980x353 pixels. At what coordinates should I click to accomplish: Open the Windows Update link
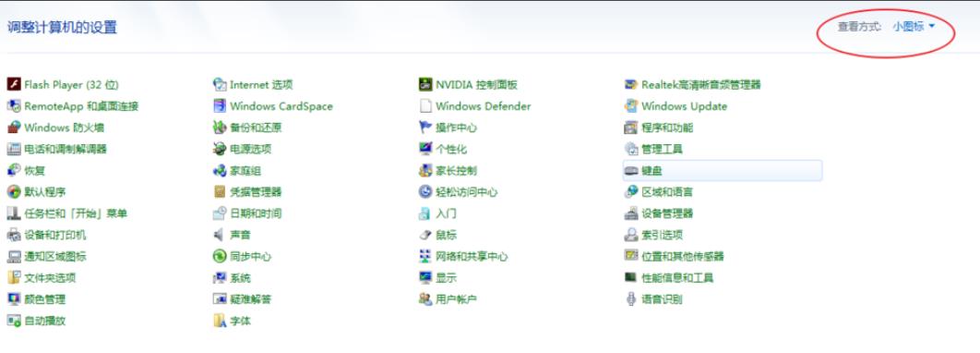tap(685, 105)
